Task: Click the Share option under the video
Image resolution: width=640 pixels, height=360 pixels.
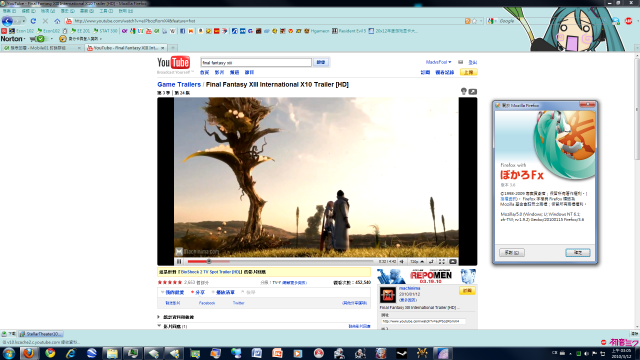Action: [198, 292]
